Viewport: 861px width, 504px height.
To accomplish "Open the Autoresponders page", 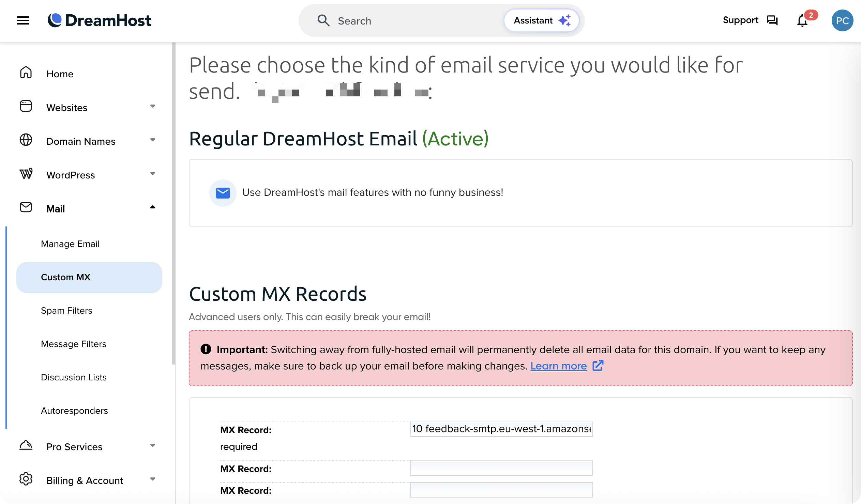I will tap(74, 410).
